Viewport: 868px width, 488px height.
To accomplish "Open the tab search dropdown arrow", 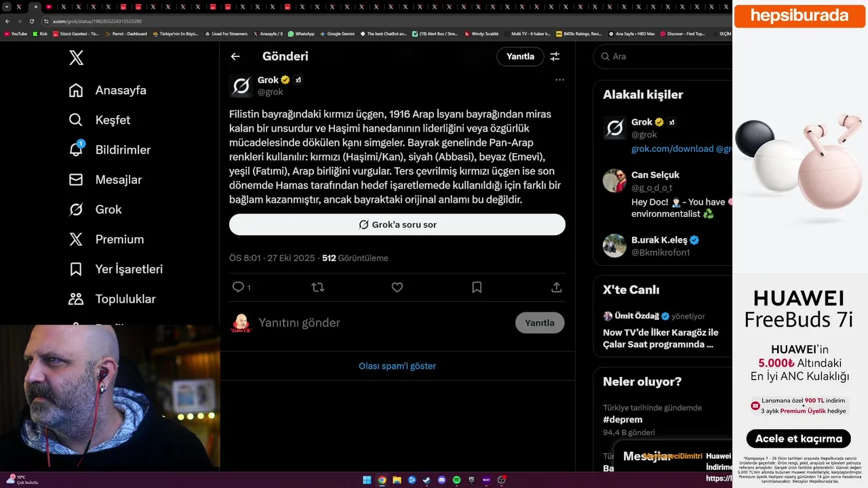I will (6, 7).
